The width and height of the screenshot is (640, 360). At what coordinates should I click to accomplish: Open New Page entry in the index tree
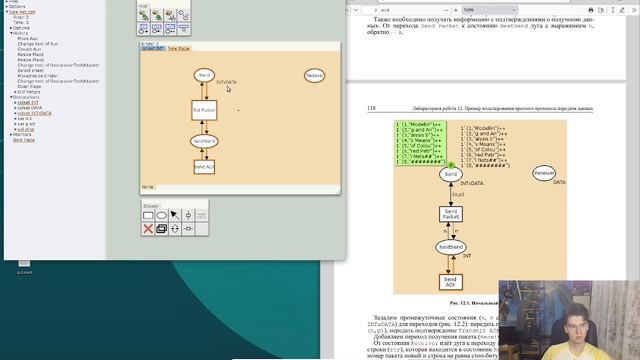tap(24, 140)
